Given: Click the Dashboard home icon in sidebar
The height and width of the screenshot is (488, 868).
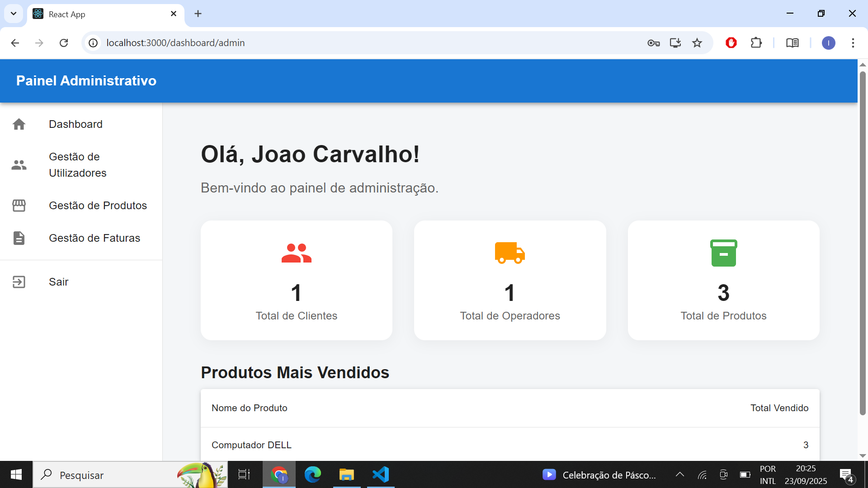Looking at the screenshot, I should point(19,124).
